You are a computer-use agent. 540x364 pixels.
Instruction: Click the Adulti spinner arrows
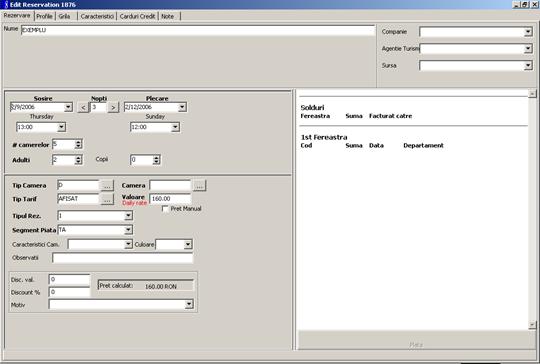78,160
